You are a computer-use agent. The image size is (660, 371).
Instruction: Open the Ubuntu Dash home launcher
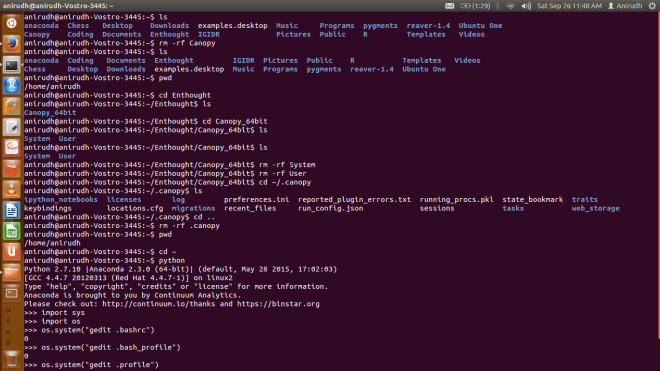point(11,23)
